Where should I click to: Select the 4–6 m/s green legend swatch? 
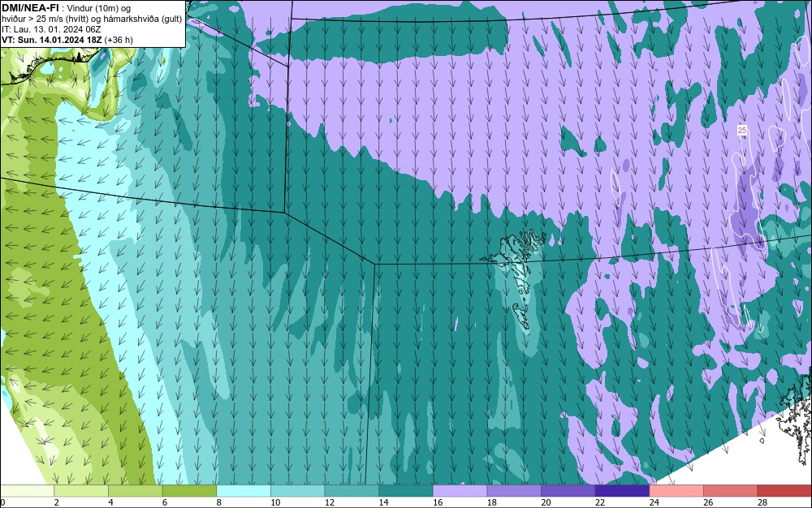135,491
